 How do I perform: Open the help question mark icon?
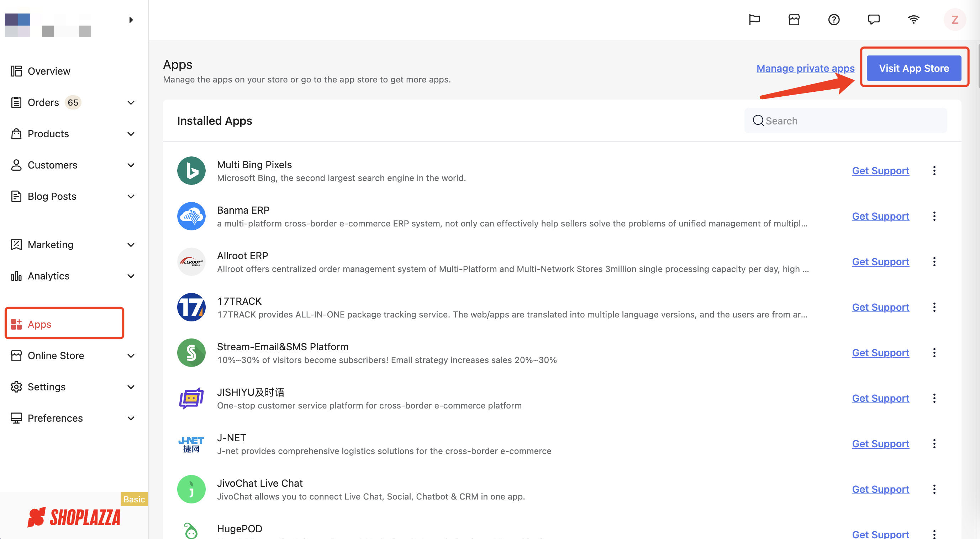(834, 20)
